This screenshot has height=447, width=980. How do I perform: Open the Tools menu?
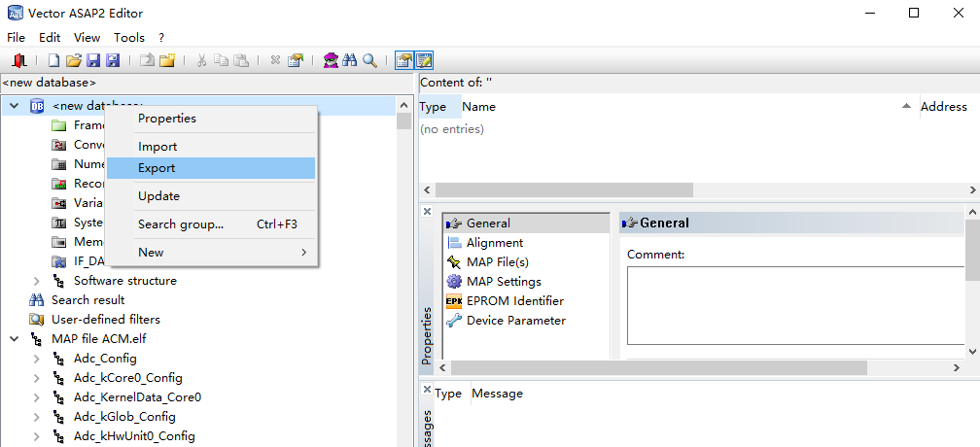coord(128,38)
